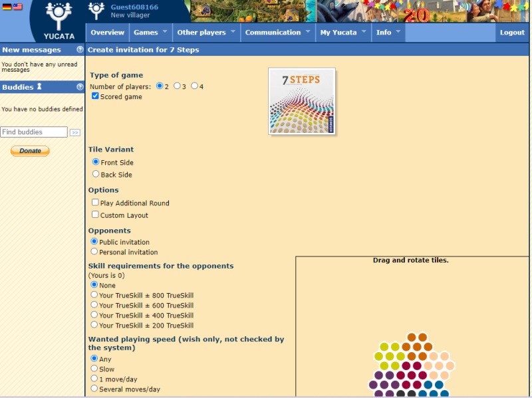Open help for Buddies panel

[80, 87]
